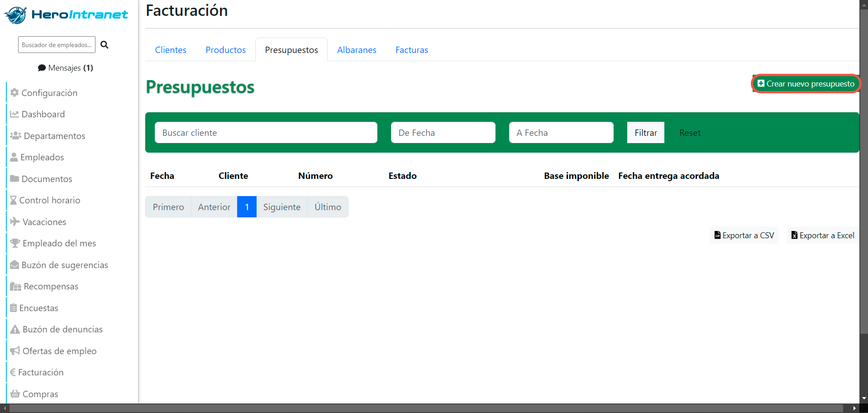Screen dimensions: 868x413
Task: Open Recompensas menu item
Action: [51, 286]
